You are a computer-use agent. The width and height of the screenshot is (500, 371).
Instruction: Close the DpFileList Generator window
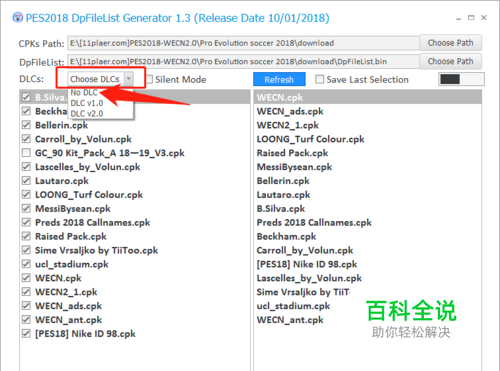pos(484,18)
